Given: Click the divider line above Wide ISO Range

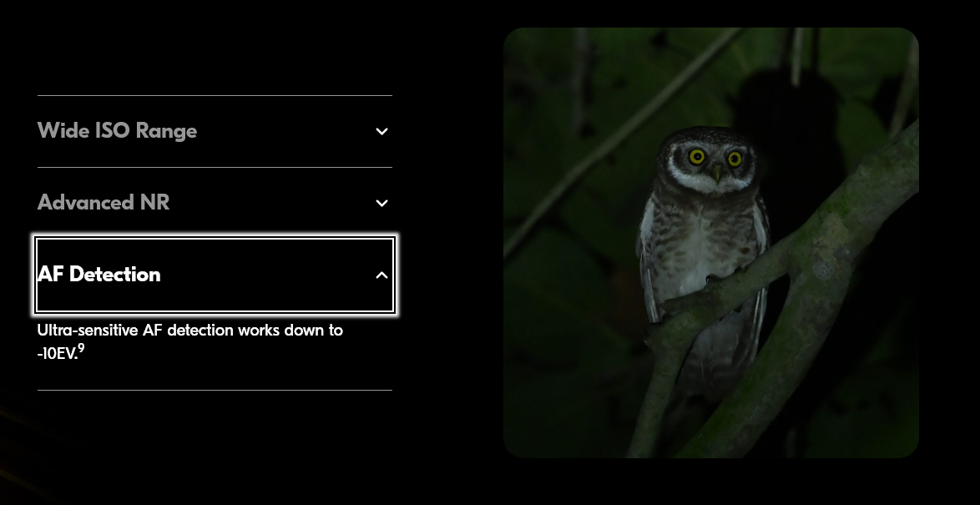Looking at the screenshot, I should click(215, 96).
